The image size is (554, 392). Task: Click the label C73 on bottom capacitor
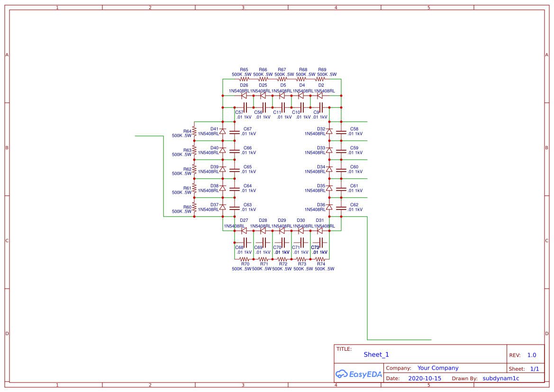click(315, 246)
